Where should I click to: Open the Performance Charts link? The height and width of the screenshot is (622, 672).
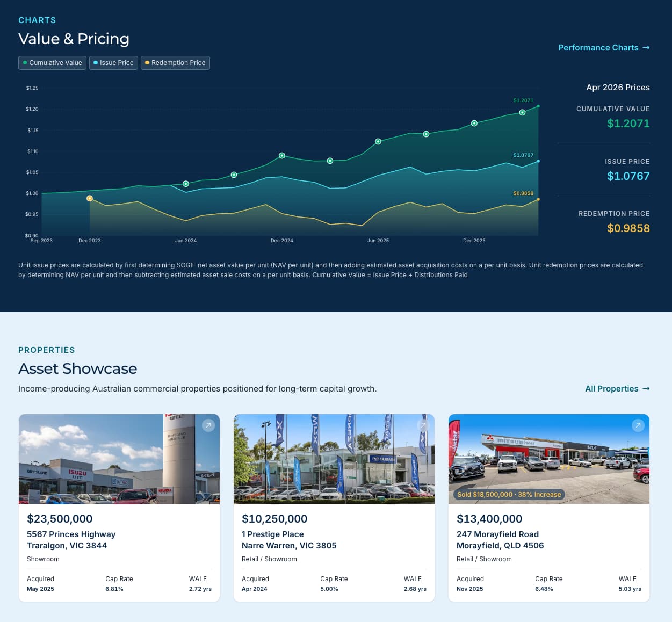604,48
